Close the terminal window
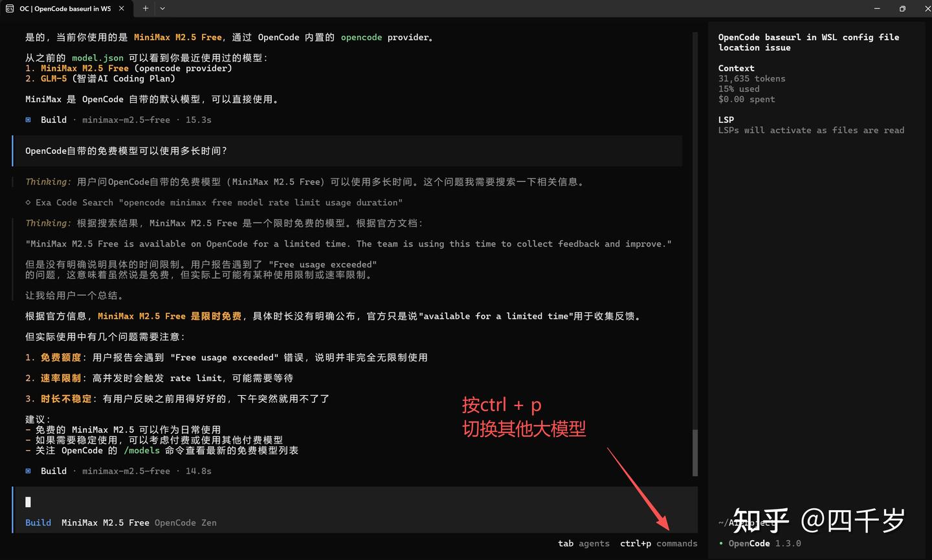This screenshot has width=932, height=560. click(x=927, y=8)
